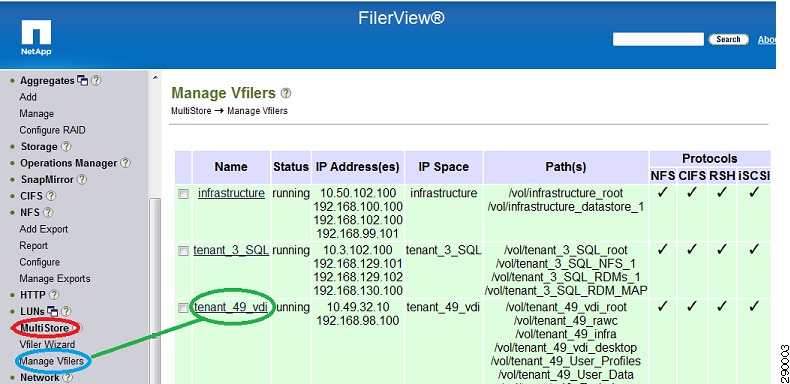Click the Path(s) column header
Image resolution: width=790 pixels, height=384 pixels.
[566, 167]
